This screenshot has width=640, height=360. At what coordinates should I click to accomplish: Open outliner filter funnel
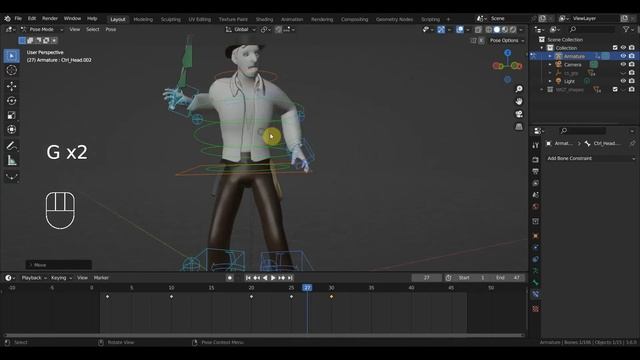[x=626, y=29]
